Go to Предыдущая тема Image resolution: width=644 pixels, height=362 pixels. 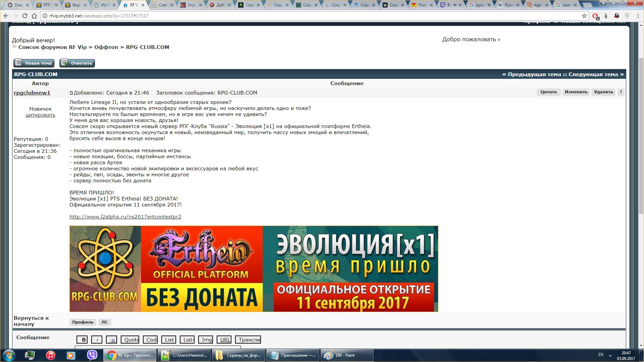click(534, 74)
